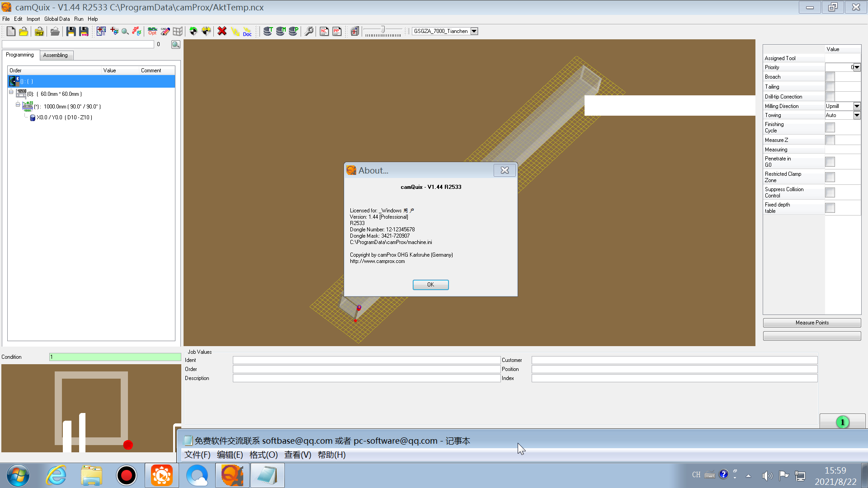
Task: Click OK to close the About dialog
Action: tap(430, 284)
